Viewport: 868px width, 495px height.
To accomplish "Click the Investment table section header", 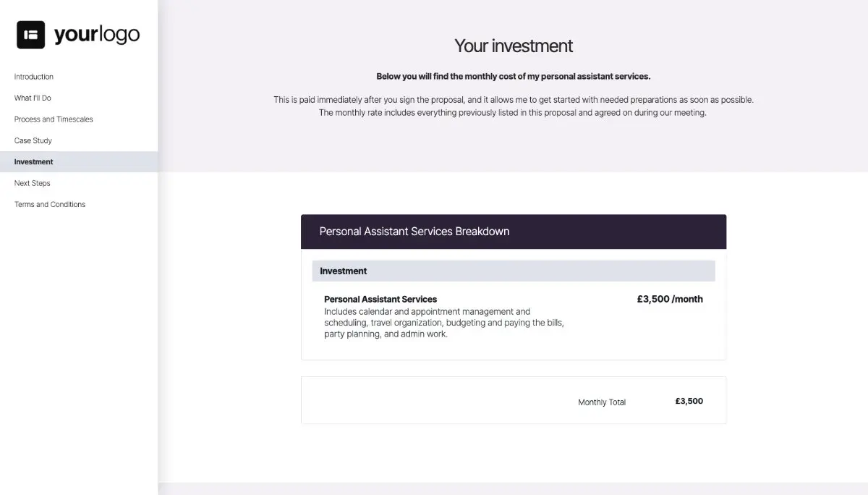I will 343,271.
